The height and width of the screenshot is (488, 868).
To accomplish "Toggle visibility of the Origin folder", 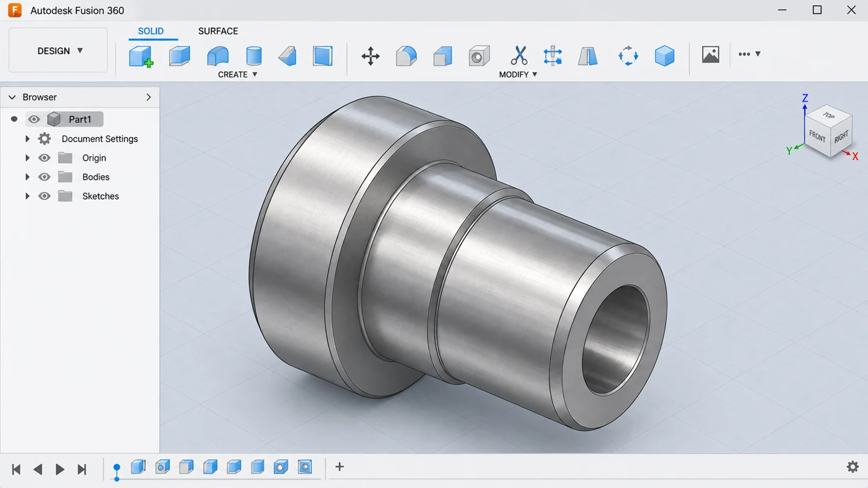I will click(x=44, y=158).
